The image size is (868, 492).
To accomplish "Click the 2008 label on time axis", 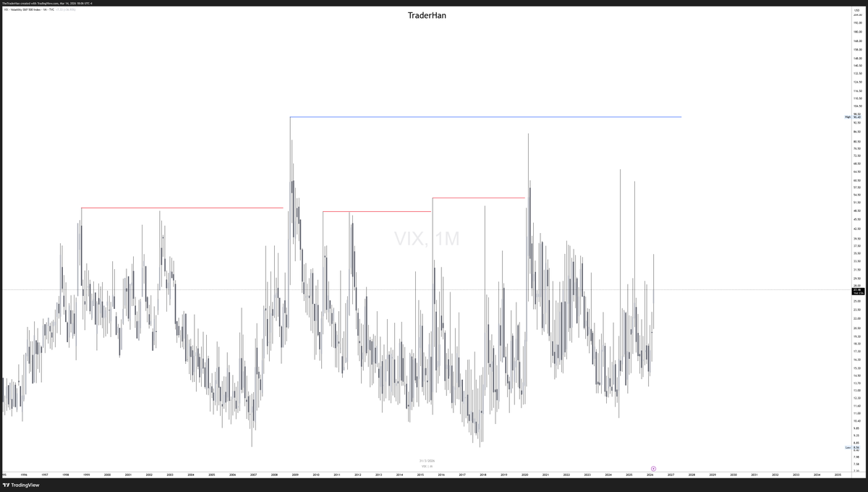I will pos(274,475).
